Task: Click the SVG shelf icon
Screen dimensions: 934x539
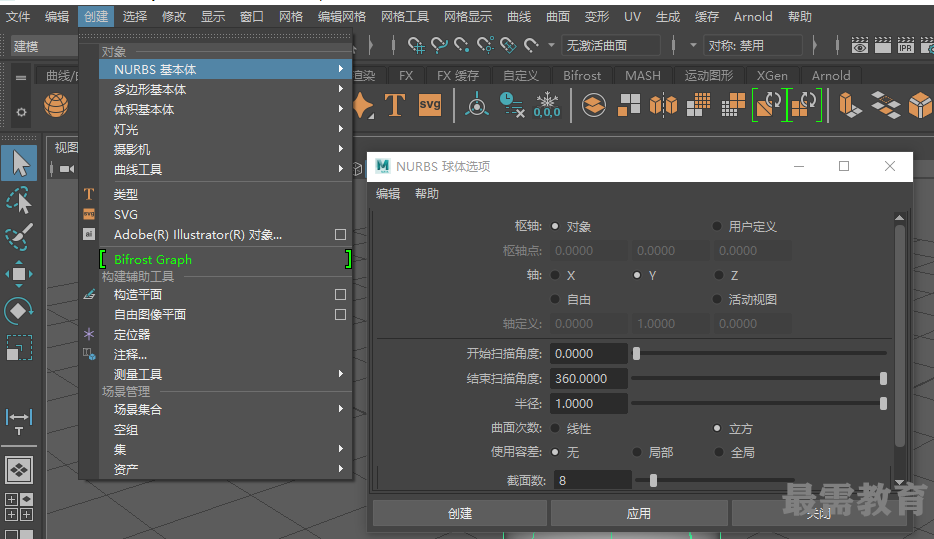Action: point(429,105)
